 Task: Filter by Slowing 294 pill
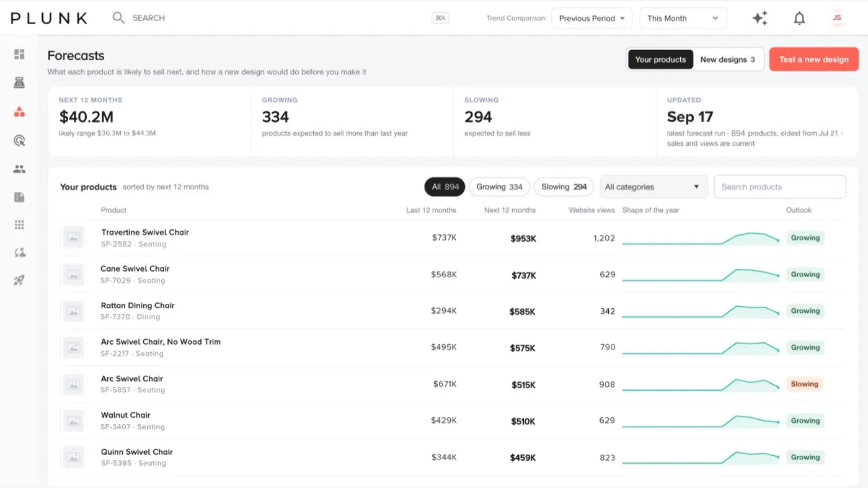[x=564, y=187]
